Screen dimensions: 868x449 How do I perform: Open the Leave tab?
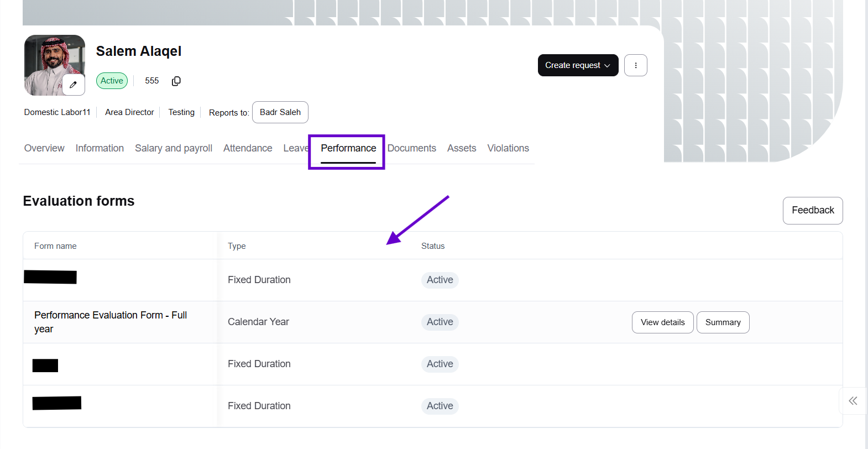coord(295,148)
